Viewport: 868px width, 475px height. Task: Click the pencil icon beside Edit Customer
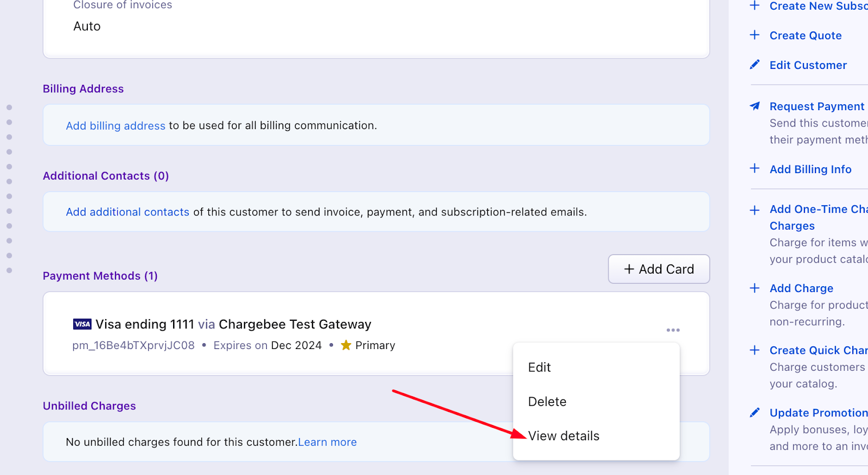point(755,65)
